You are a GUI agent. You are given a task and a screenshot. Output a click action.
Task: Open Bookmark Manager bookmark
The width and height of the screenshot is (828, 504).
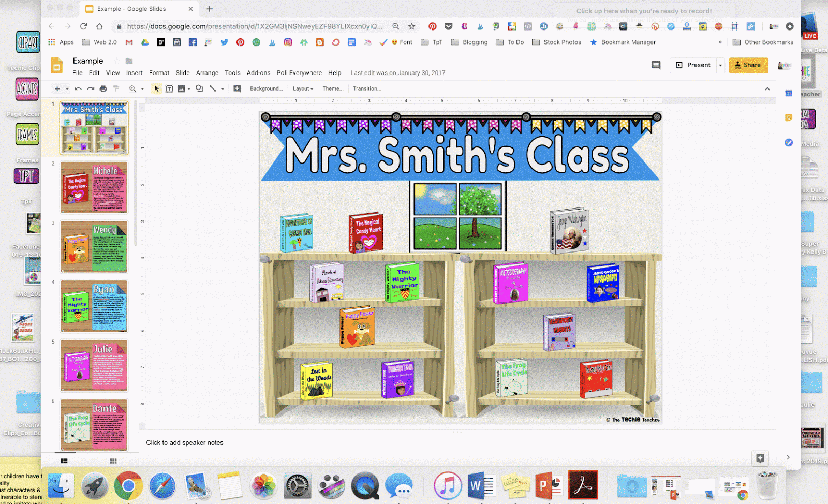[x=623, y=42]
